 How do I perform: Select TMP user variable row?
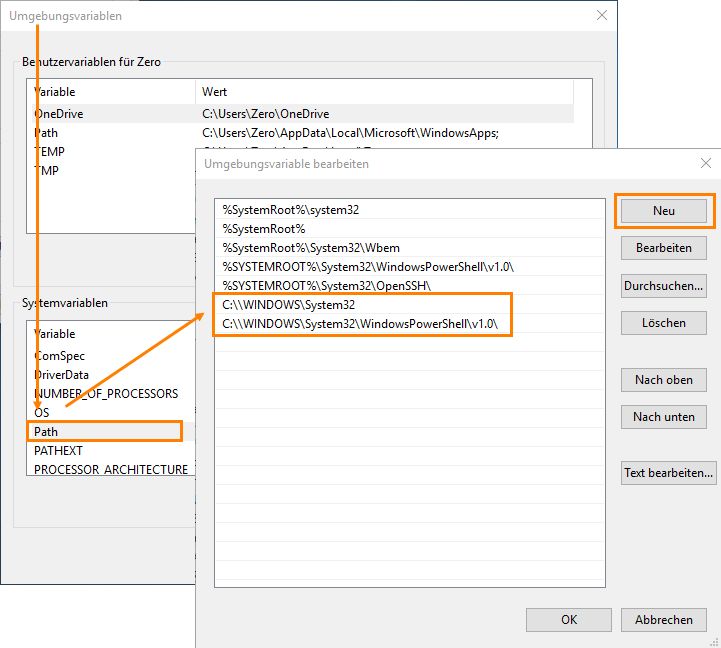(x=111, y=171)
